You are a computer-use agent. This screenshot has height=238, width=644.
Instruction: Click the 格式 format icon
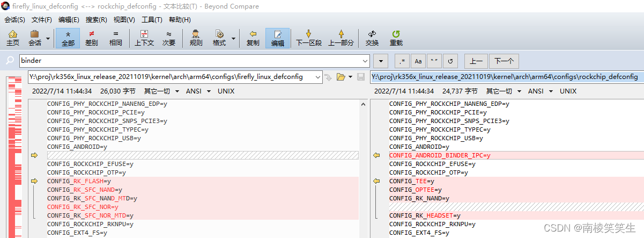click(x=219, y=38)
